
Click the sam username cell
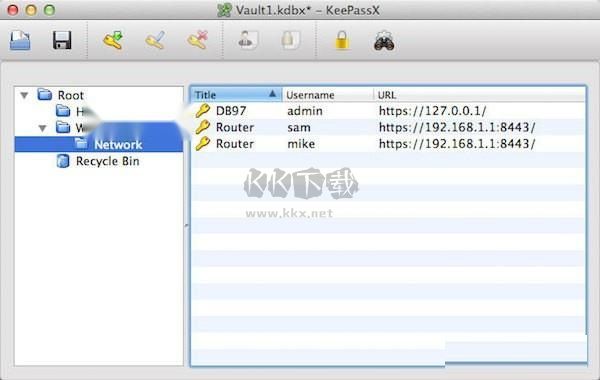tap(299, 127)
